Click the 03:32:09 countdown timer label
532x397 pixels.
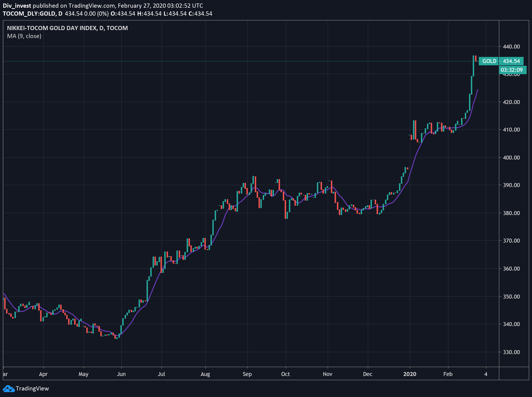(x=513, y=70)
